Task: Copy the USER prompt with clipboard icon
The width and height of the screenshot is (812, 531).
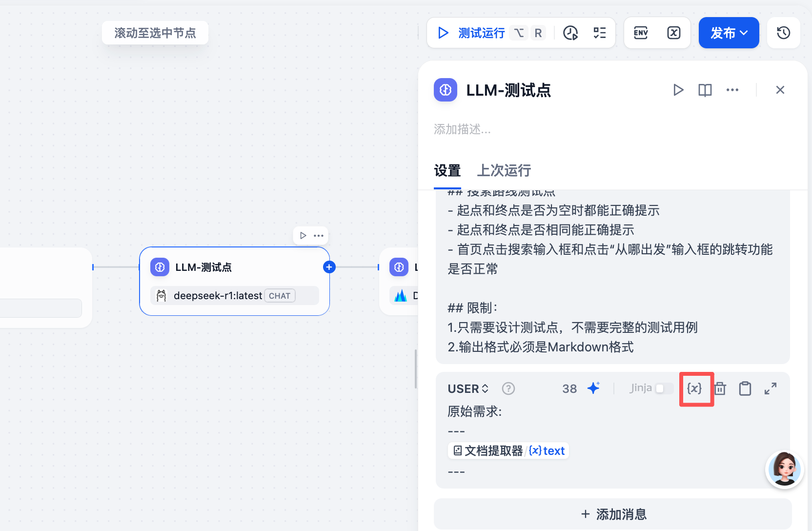Action: [x=745, y=388]
